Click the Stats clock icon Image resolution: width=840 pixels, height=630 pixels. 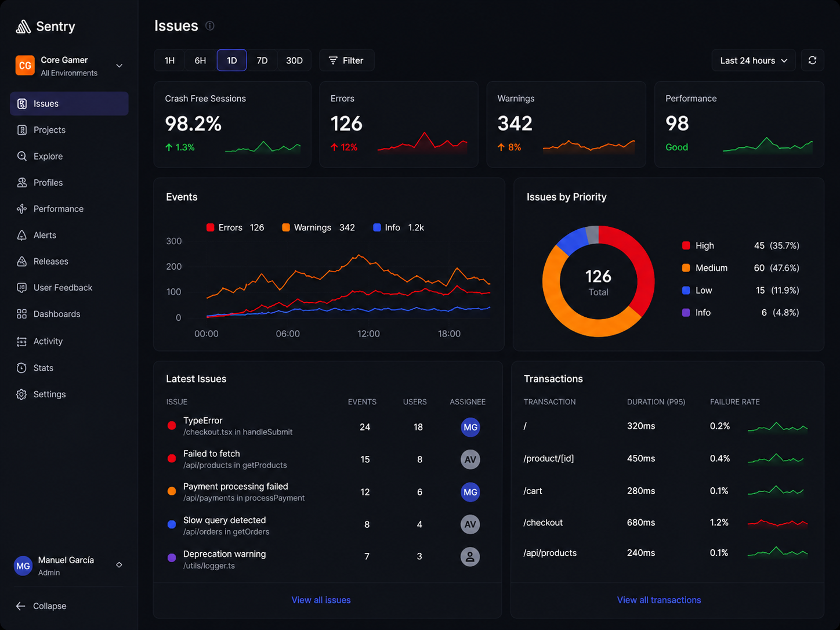(22, 368)
